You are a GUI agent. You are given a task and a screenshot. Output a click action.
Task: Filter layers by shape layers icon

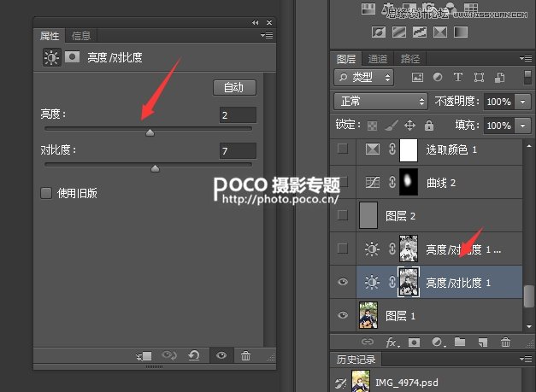(479, 77)
